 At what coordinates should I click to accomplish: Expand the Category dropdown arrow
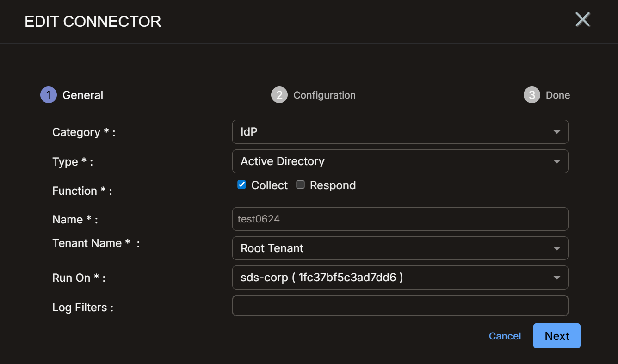pyautogui.click(x=556, y=132)
